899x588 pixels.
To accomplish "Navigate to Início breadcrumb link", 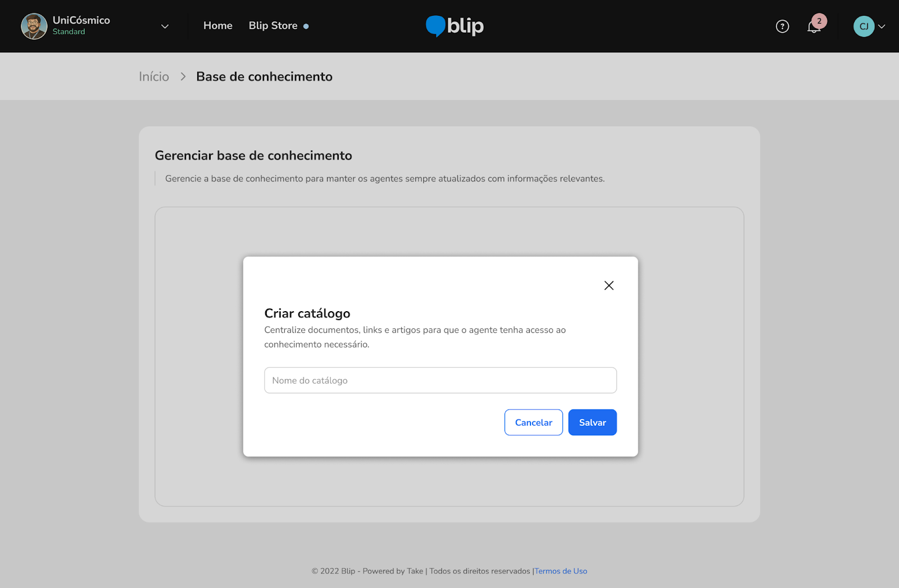I will (x=154, y=77).
